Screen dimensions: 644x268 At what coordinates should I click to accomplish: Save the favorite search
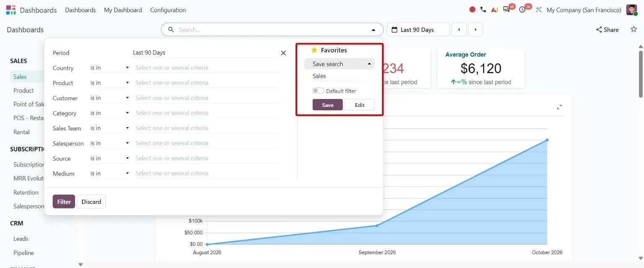(x=327, y=105)
